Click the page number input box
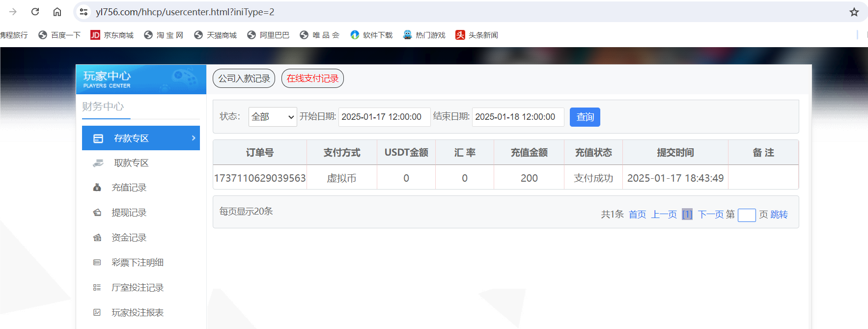The height and width of the screenshot is (329, 868). [747, 215]
